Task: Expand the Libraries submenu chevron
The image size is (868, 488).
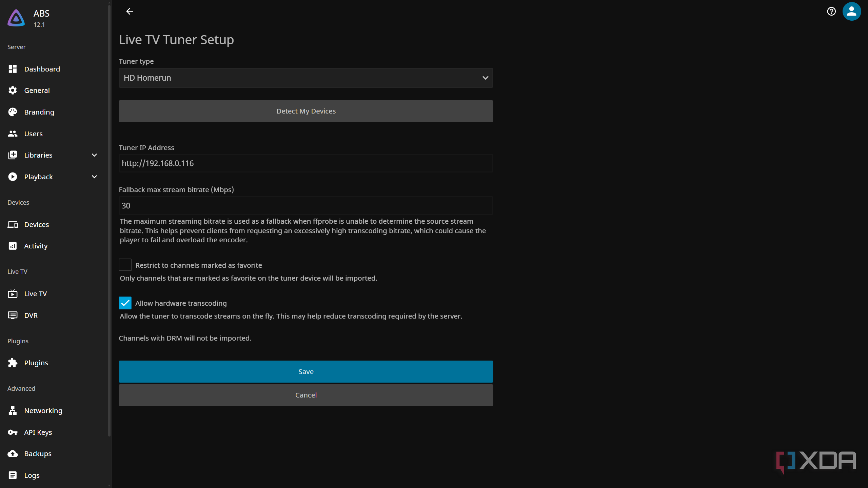Action: [x=95, y=155]
